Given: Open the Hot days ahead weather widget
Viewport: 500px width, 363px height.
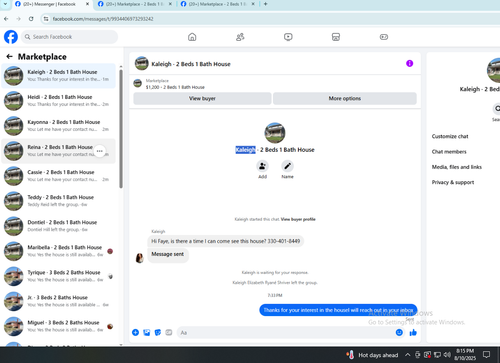Looking at the screenshot, I should click(372, 355).
